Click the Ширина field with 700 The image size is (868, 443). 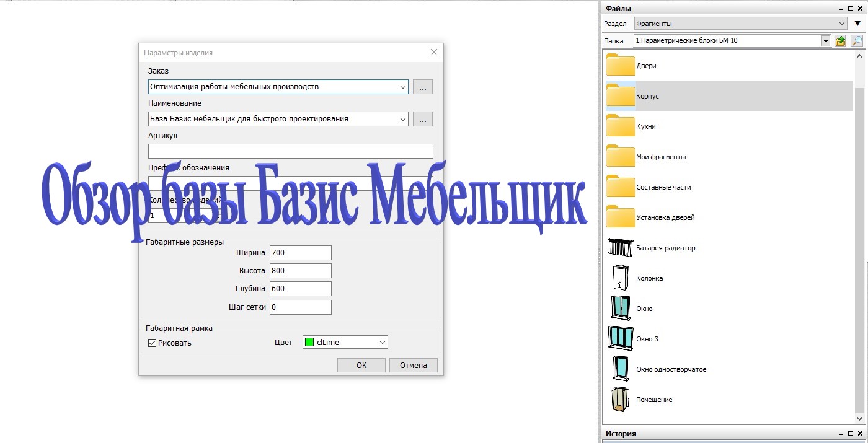pyautogui.click(x=301, y=253)
